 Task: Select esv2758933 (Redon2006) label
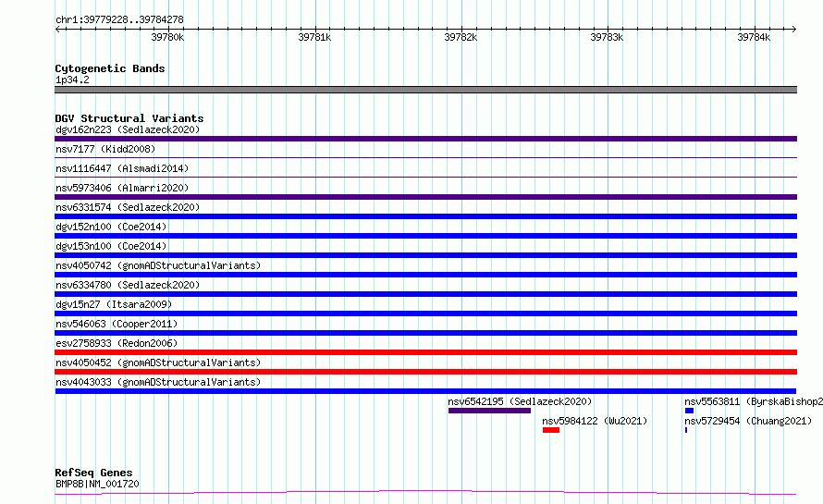click(117, 343)
